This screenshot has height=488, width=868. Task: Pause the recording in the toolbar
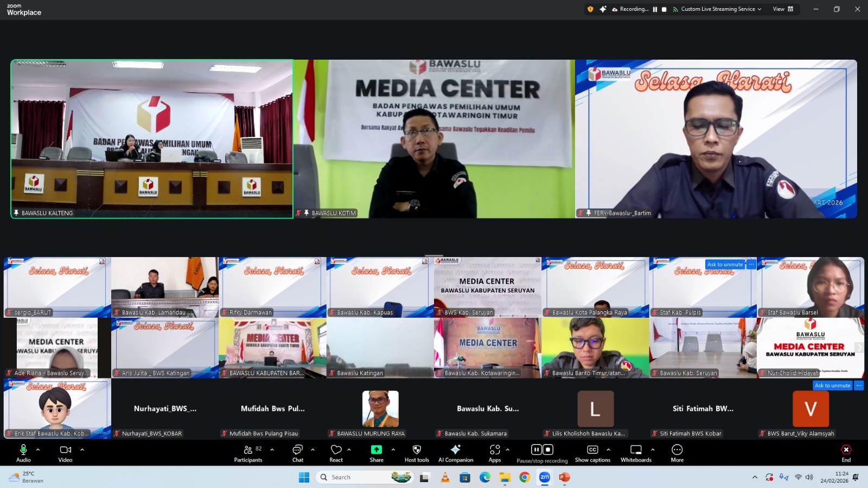pos(536,450)
